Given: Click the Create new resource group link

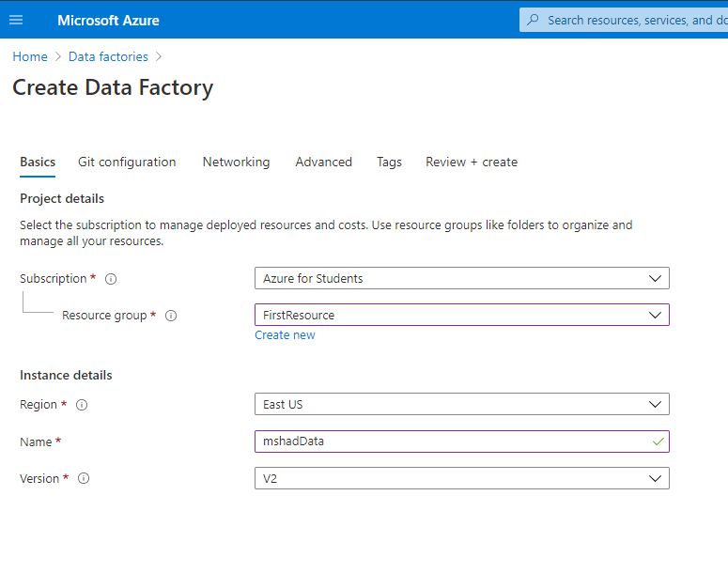Looking at the screenshot, I should [x=285, y=335].
